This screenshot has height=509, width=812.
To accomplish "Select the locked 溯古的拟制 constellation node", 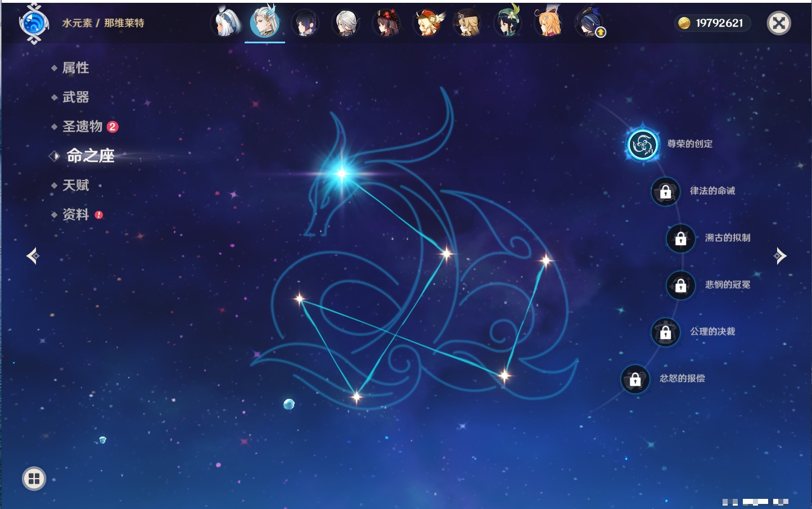I will [680, 238].
